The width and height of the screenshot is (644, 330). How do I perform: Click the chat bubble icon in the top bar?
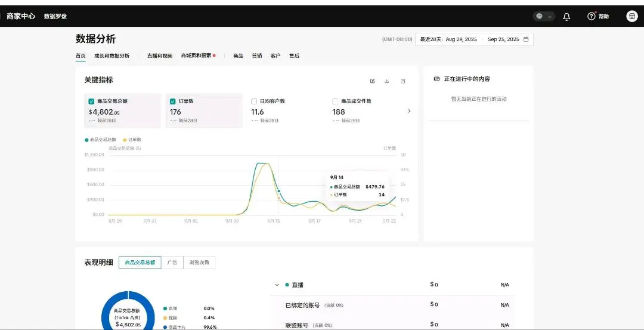(540, 17)
